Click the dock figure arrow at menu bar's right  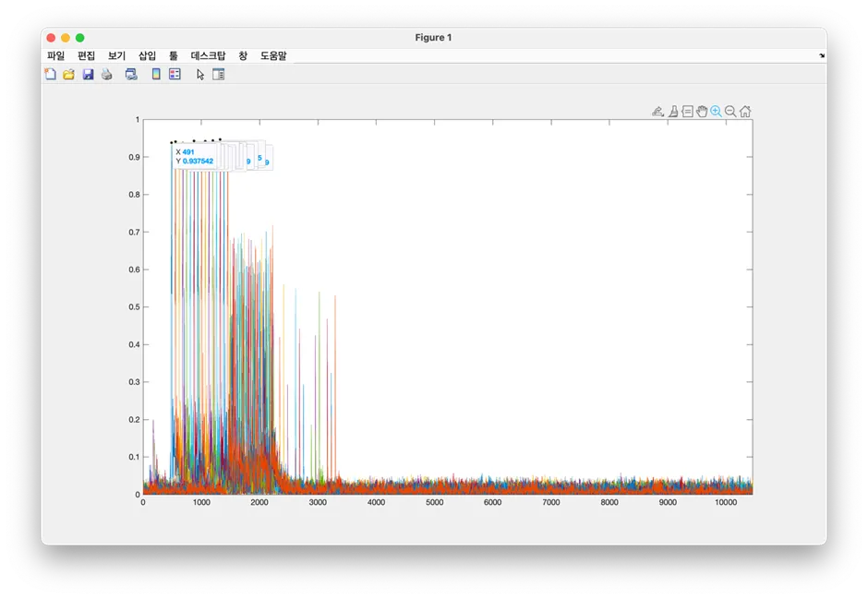pyautogui.click(x=822, y=55)
